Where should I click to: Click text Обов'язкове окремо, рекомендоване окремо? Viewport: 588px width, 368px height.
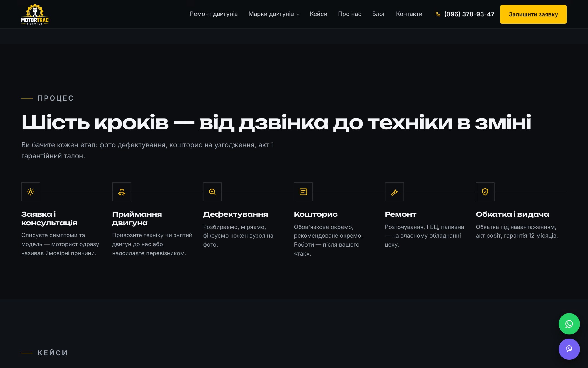click(328, 240)
